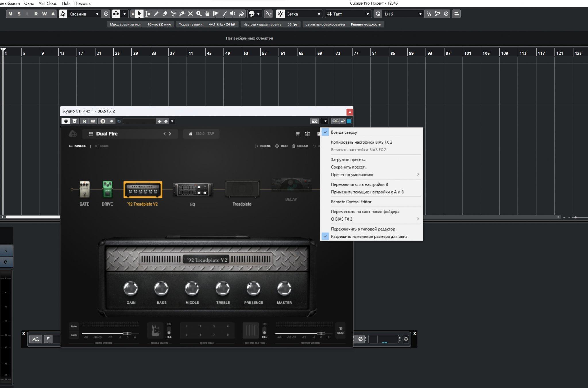The width and height of the screenshot is (588, 388).
Task: Toggle the output Mute speaker button
Action: point(340,330)
